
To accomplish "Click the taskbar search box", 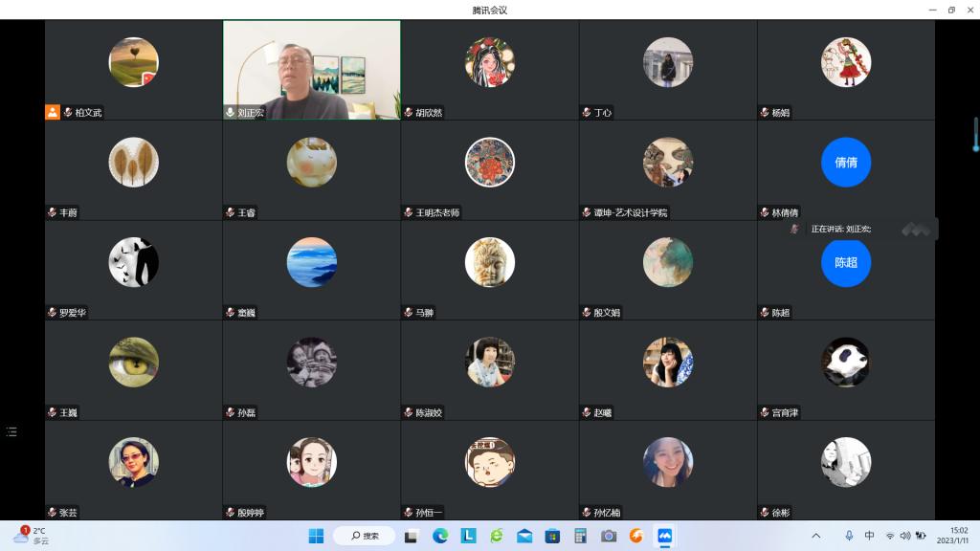I will (x=364, y=536).
